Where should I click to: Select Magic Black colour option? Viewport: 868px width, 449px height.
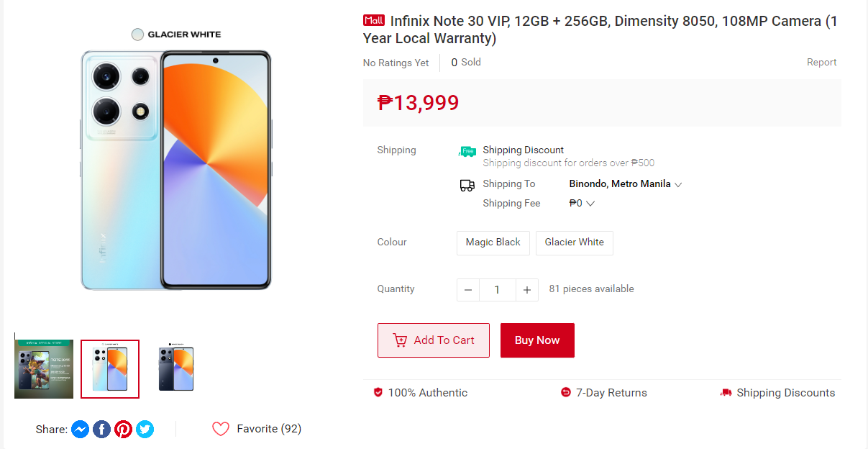[493, 242]
